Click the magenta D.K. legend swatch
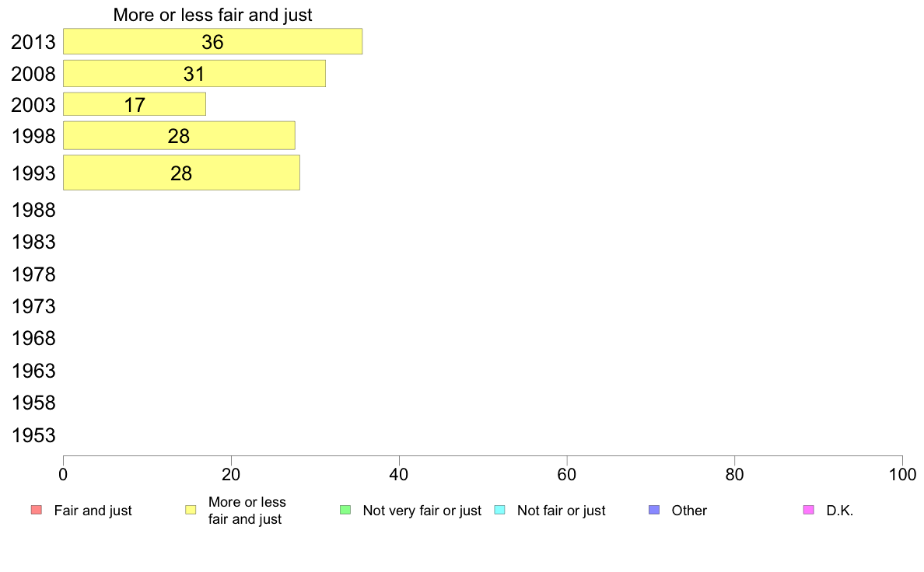This screenshot has height=572, width=924. (x=809, y=510)
